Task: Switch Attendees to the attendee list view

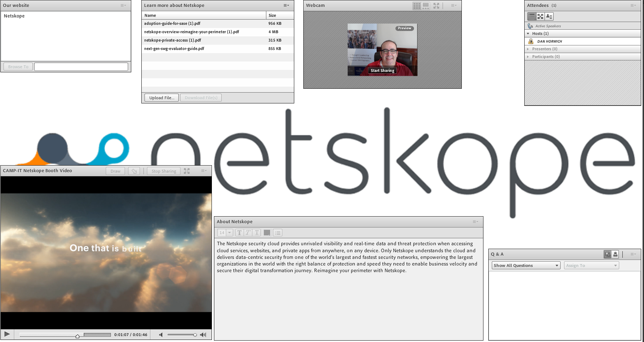Action: 532,16
